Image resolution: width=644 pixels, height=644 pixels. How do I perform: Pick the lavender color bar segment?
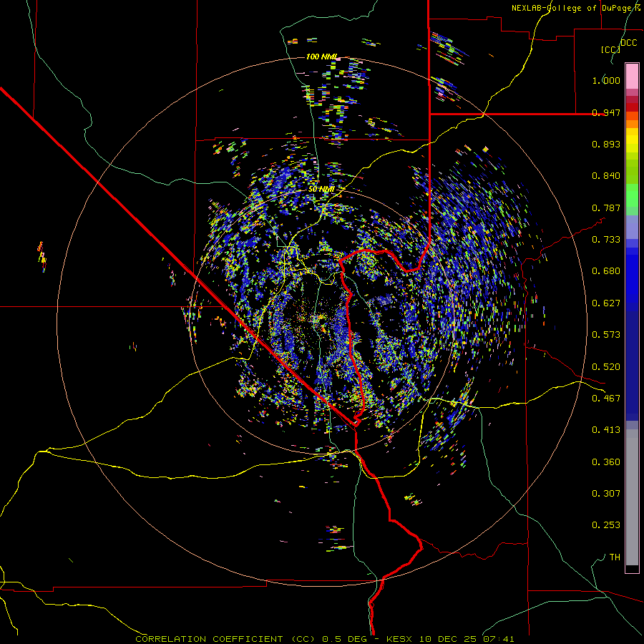point(632,227)
